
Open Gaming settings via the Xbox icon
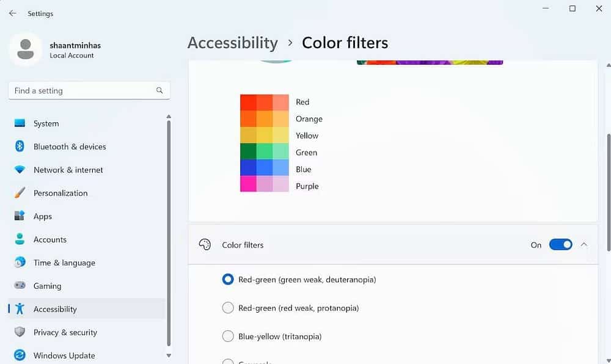[x=19, y=286]
